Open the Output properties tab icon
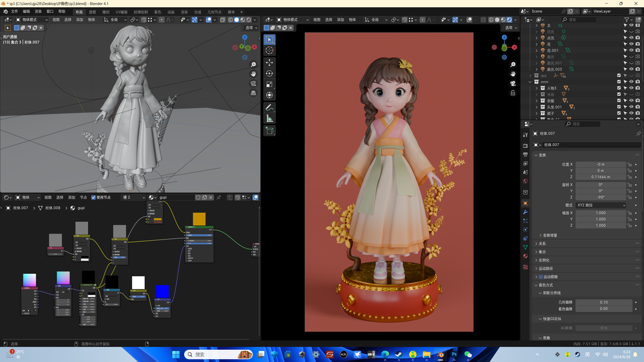Screen dimensions: 644x362 [x=525, y=154]
